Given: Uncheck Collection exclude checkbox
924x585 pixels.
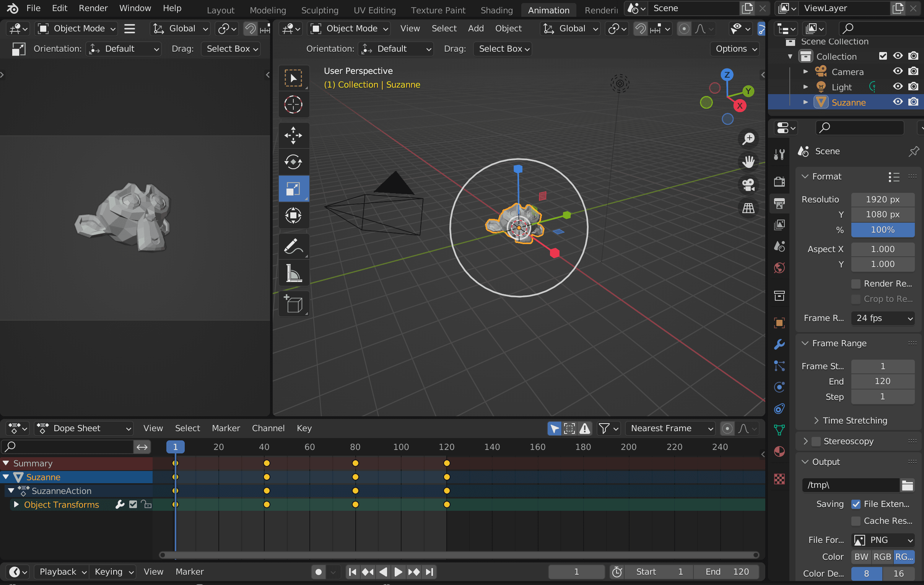Looking at the screenshot, I should 883,56.
